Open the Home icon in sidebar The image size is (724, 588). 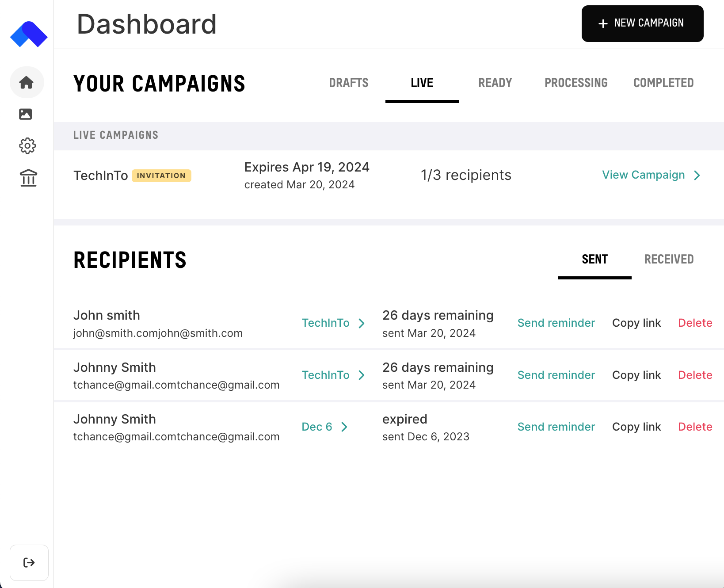pyautogui.click(x=27, y=82)
